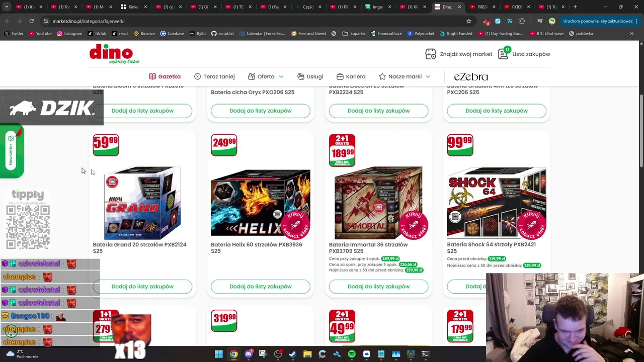
Task: Open the Chrome three-dot menu
Action: [x=636, y=21]
